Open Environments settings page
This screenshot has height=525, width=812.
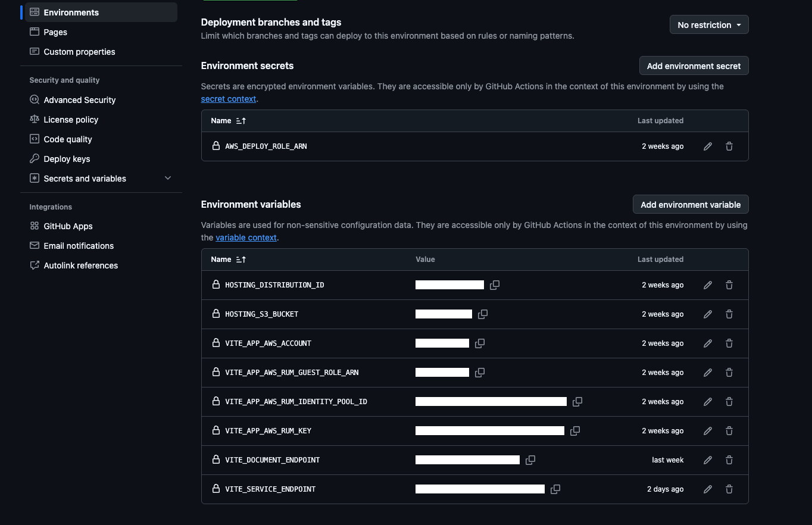101,12
